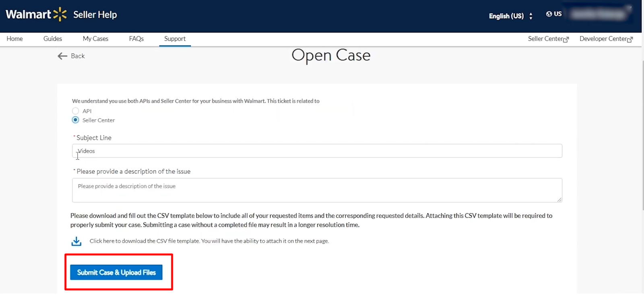Click the blurred account name in header
Viewport: 644px width, 295px height.
tap(599, 14)
